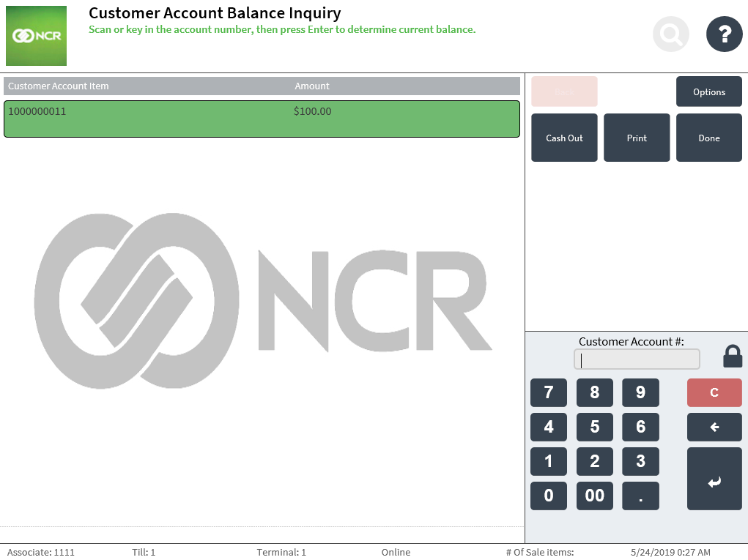Print the account balance

click(636, 138)
